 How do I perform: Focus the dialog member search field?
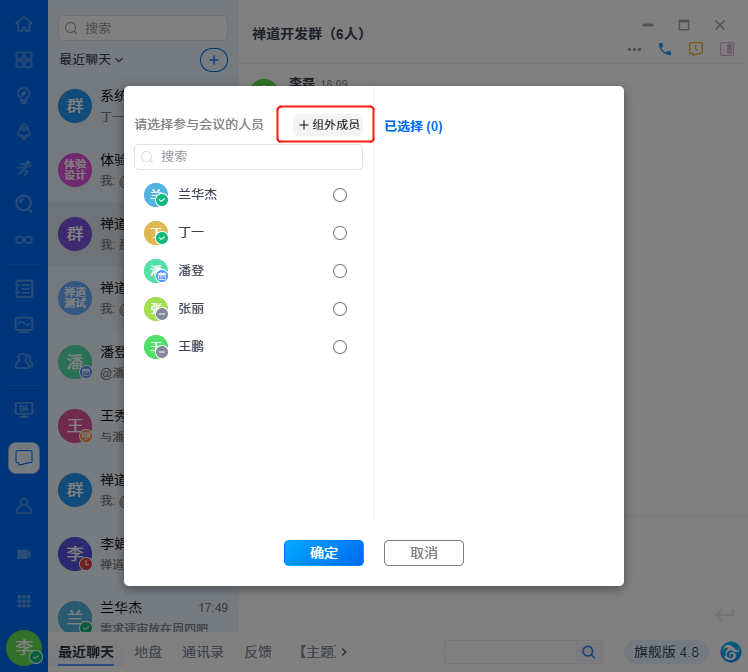click(249, 157)
